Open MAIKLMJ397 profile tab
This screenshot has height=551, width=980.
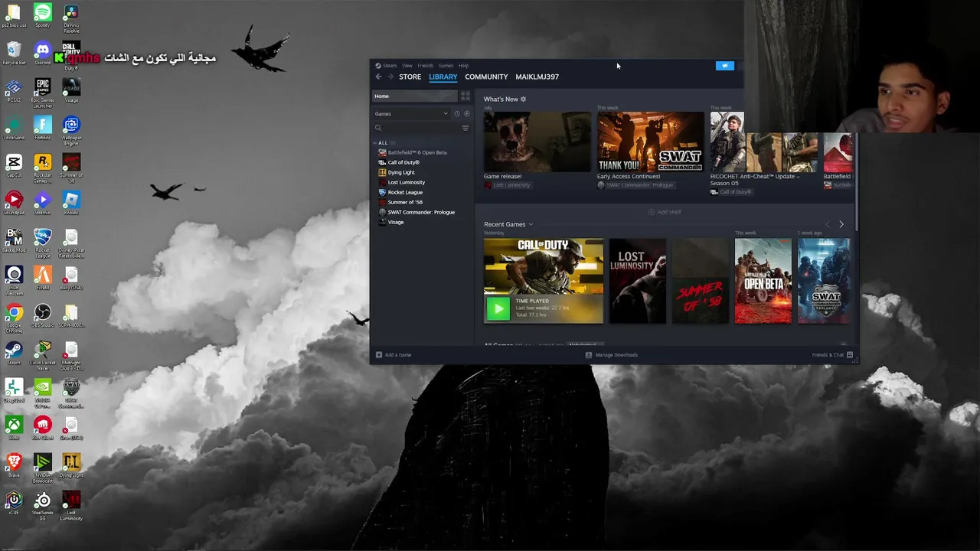click(x=537, y=77)
